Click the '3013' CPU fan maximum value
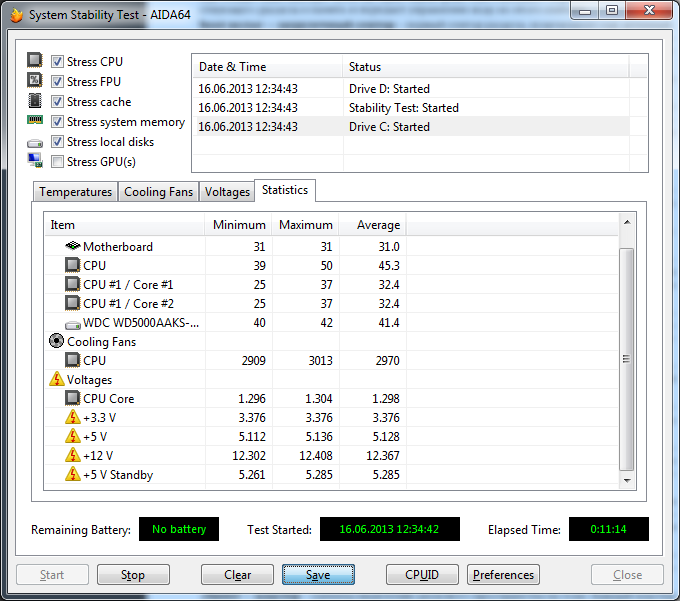The image size is (680, 601). click(x=320, y=360)
